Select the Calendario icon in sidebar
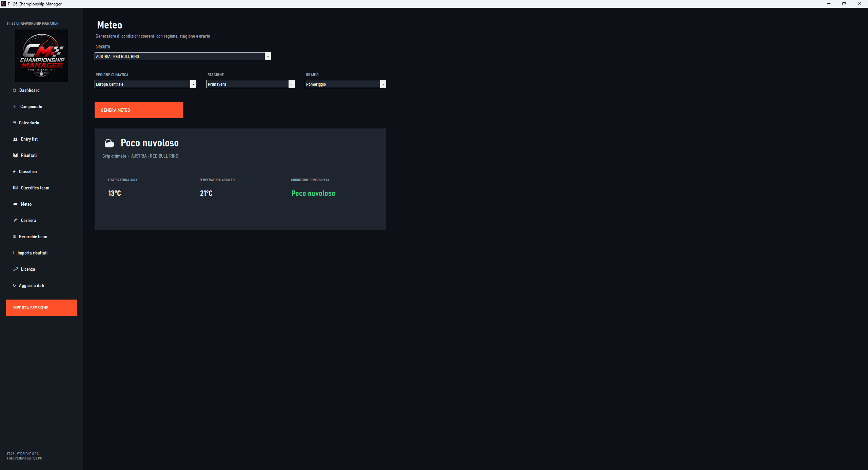 pyautogui.click(x=14, y=123)
